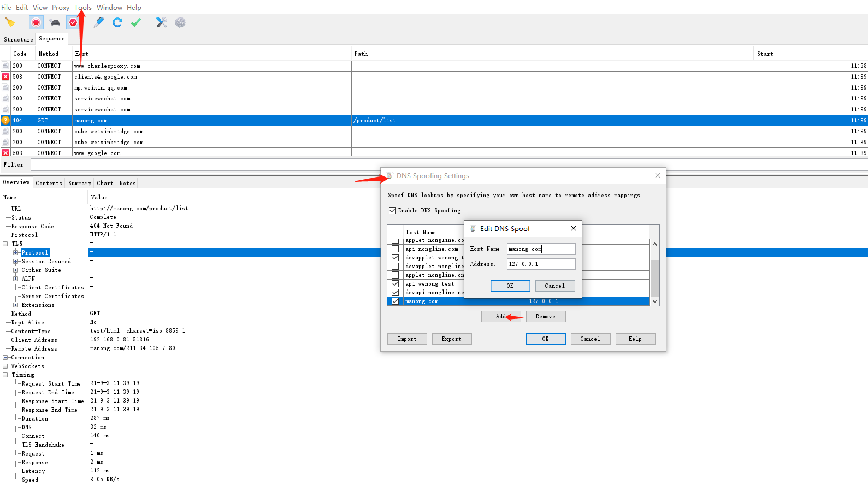Collapse the Timing node

(5, 375)
